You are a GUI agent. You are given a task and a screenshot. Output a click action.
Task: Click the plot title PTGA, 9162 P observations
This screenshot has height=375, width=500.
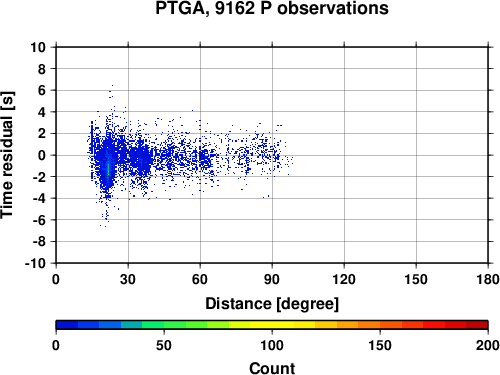coord(272,8)
